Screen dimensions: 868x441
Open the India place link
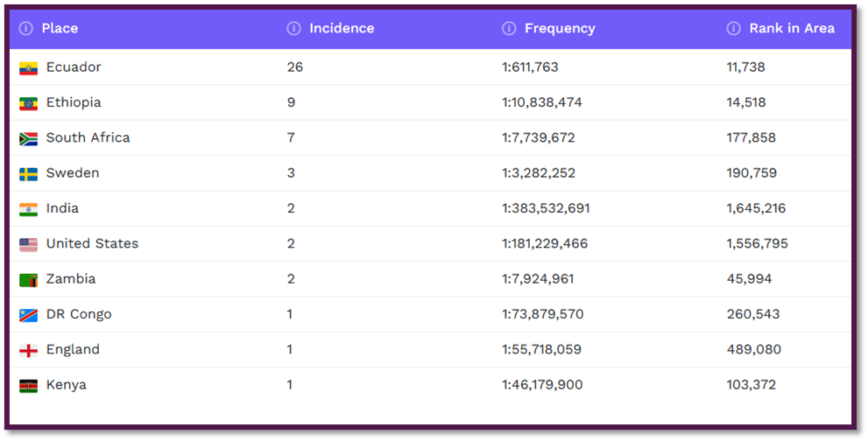click(62, 208)
